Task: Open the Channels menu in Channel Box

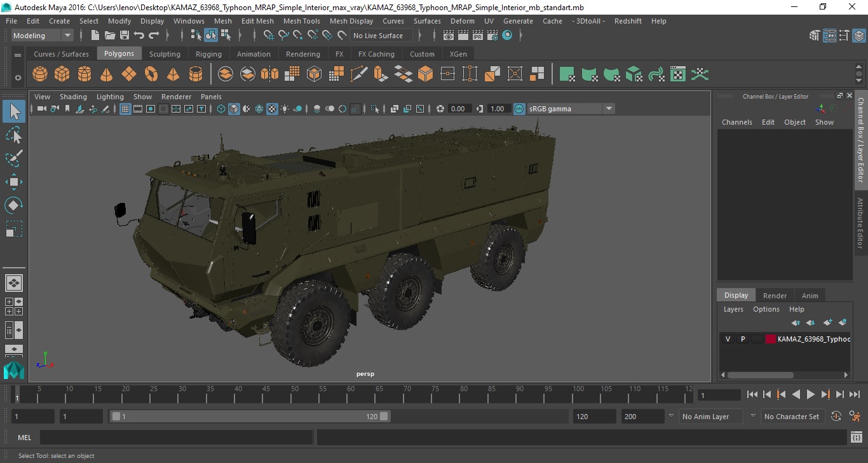Action: (737, 122)
